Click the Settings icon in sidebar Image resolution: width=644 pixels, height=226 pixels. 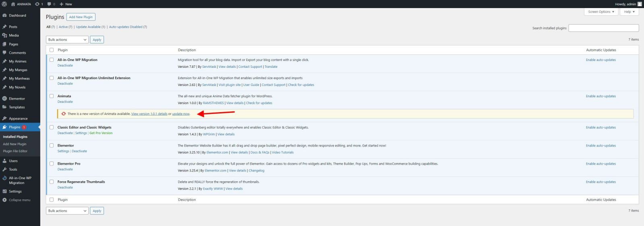point(4,192)
